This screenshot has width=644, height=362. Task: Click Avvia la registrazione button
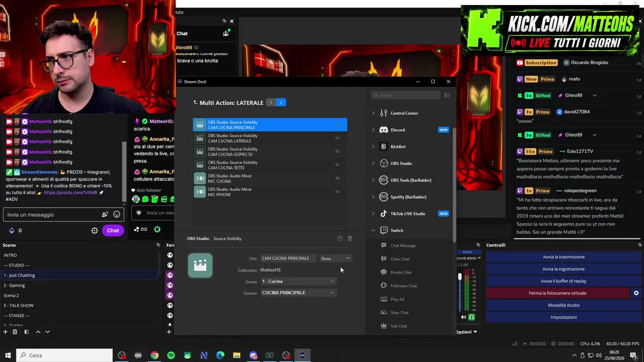pos(563,269)
